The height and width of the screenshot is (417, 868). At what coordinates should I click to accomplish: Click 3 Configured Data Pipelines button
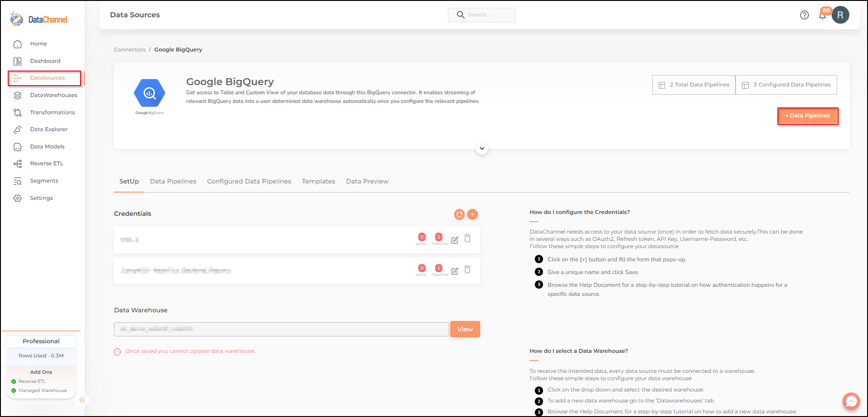(786, 85)
